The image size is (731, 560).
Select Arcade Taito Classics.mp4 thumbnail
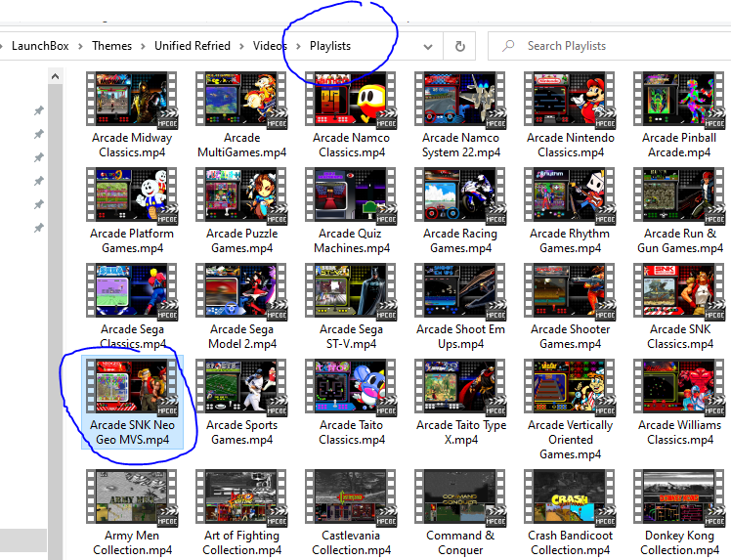pyautogui.click(x=351, y=386)
